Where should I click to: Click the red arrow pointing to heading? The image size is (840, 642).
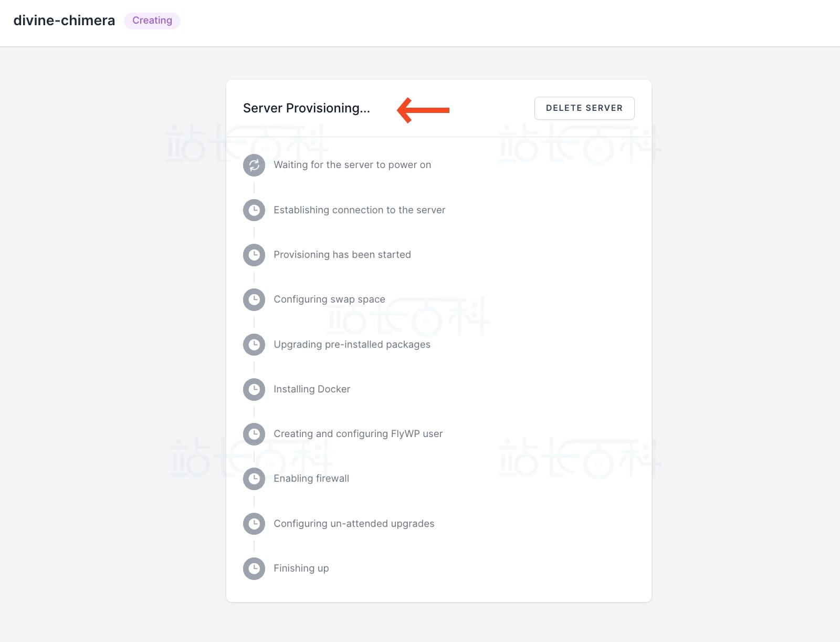423,110
